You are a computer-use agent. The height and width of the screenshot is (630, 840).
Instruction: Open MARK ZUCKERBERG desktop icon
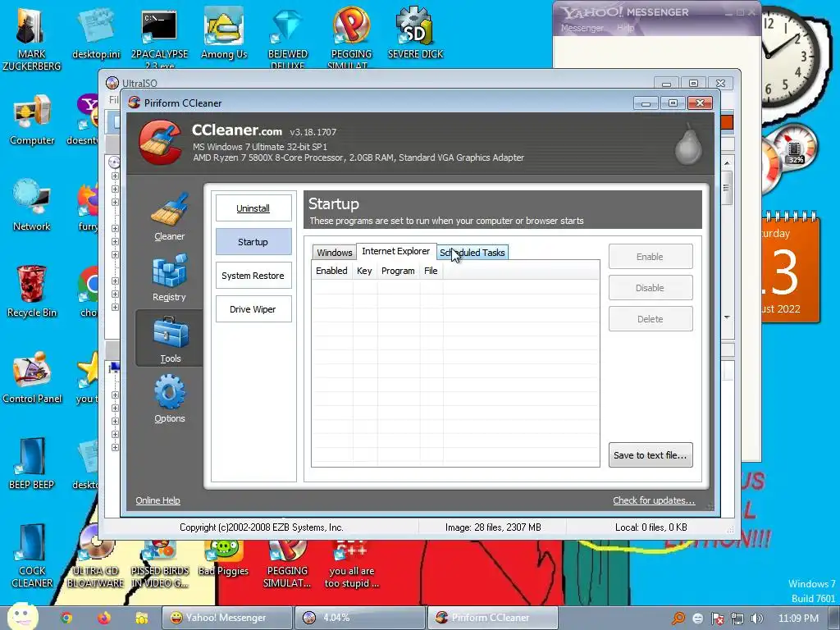click(32, 38)
